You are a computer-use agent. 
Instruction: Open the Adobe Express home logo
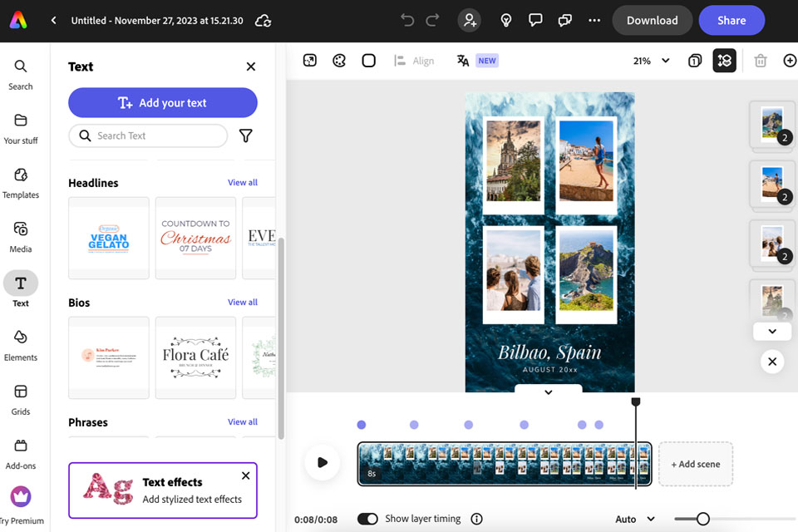click(x=18, y=20)
